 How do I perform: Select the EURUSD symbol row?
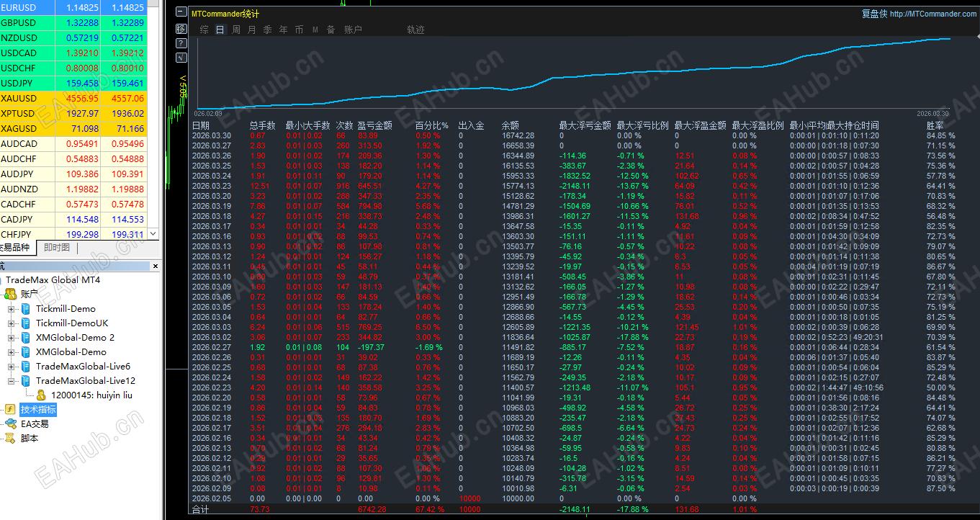click(73, 7)
